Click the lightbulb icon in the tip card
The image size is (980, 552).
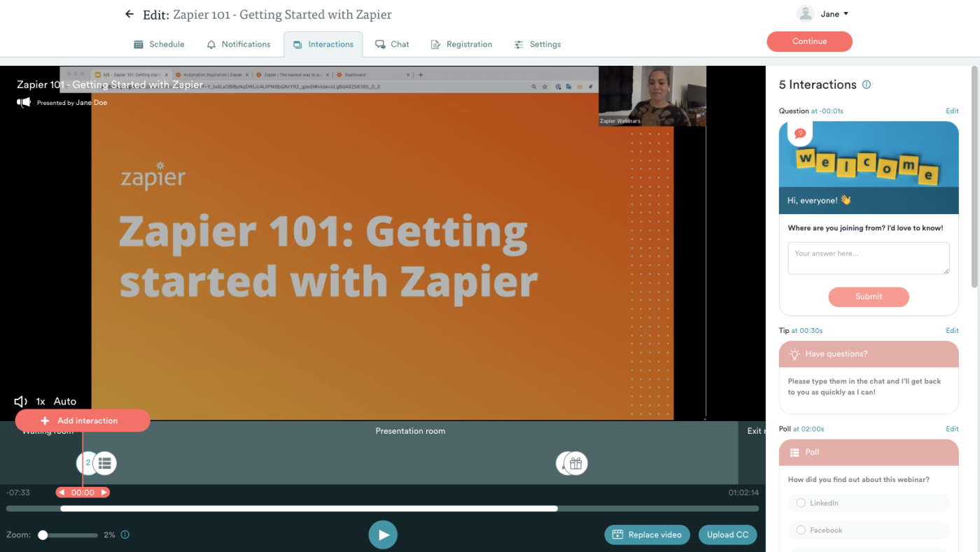(794, 354)
